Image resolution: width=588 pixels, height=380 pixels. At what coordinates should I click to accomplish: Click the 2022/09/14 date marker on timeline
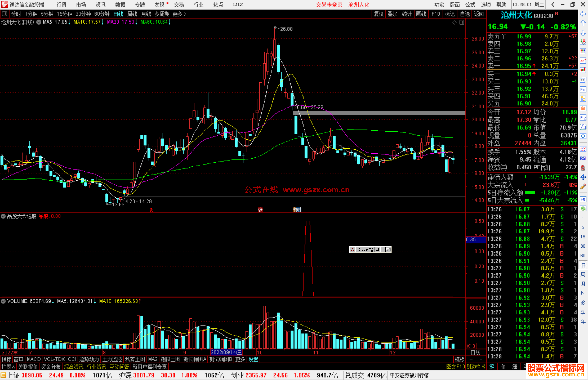(226, 352)
